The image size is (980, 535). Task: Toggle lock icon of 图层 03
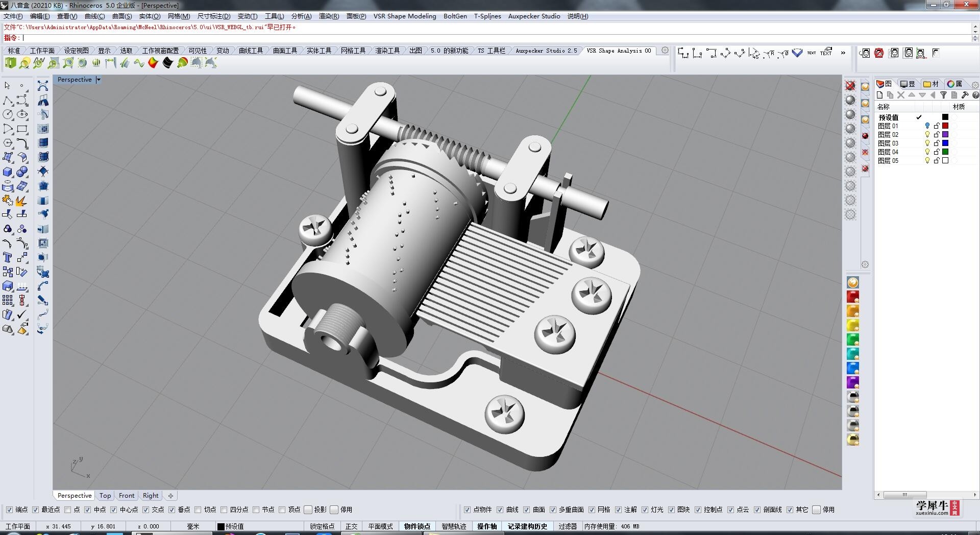point(937,143)
